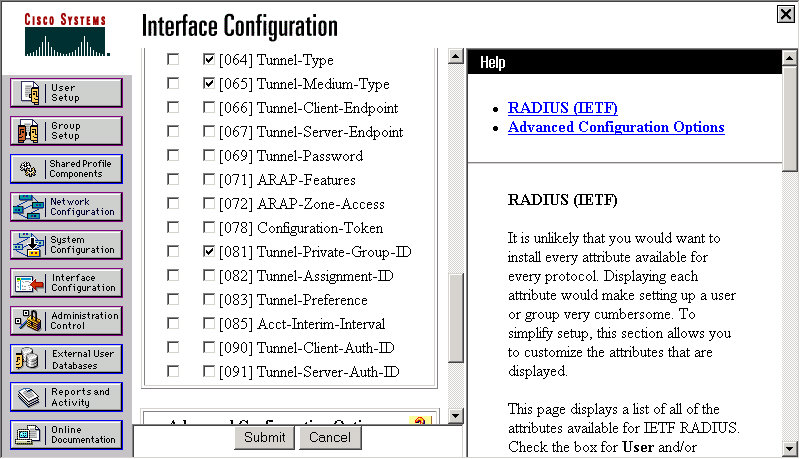Click the [064] Tunnel-Type label
The image size is (800, 459).
[276, 60]
